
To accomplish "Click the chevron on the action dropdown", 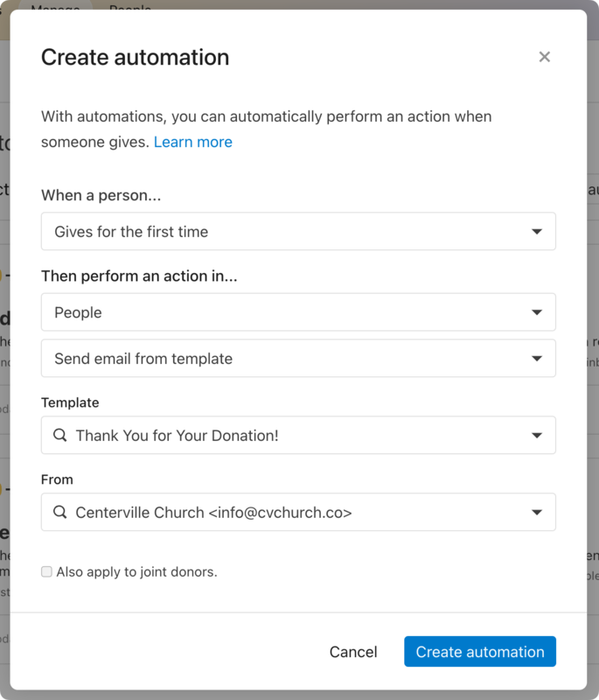I will pyautogui.click(x=540, y=358).
